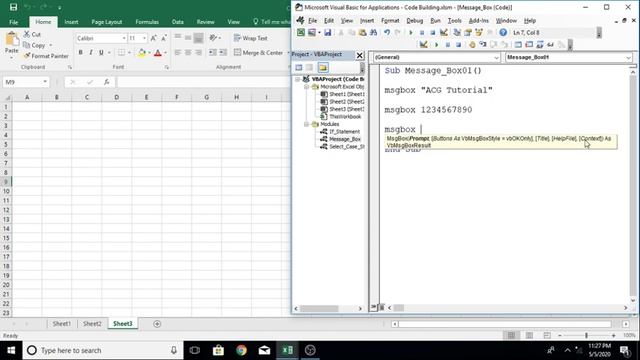The height and width of the screenshot is (360, 640).
Task: Click the Locals Window icon in the debug toolbar
Action: pos(518,44)
